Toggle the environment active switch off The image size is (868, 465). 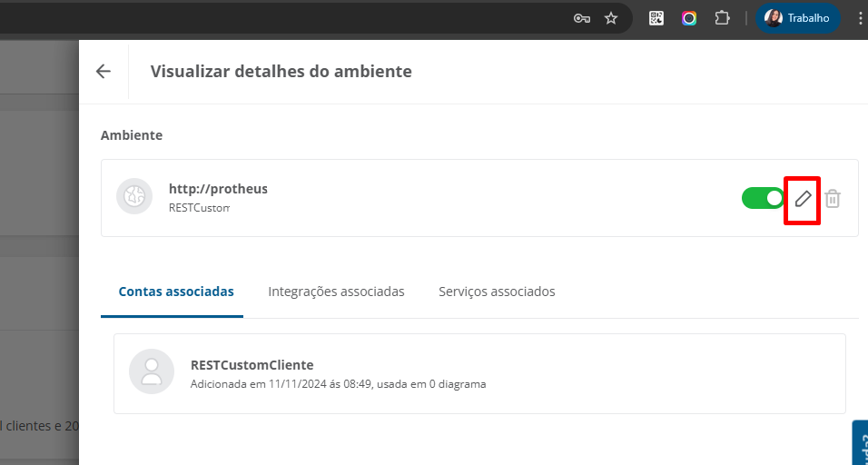(x=763, y=198)
